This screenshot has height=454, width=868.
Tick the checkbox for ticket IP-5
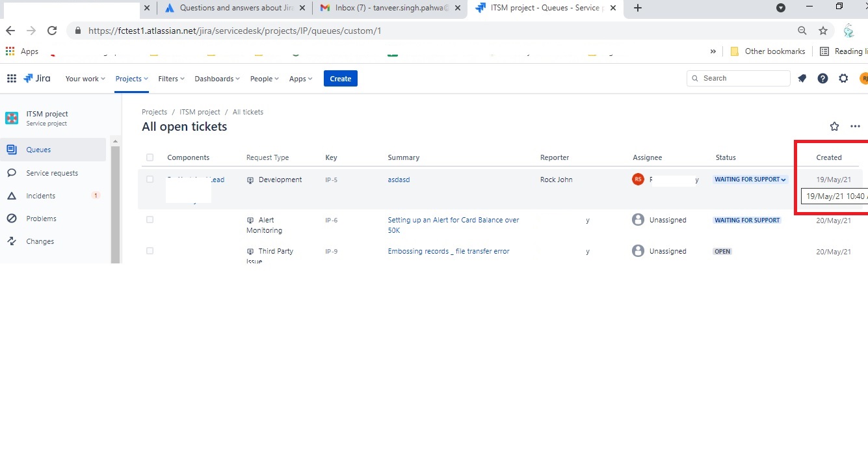coord(150,180)
